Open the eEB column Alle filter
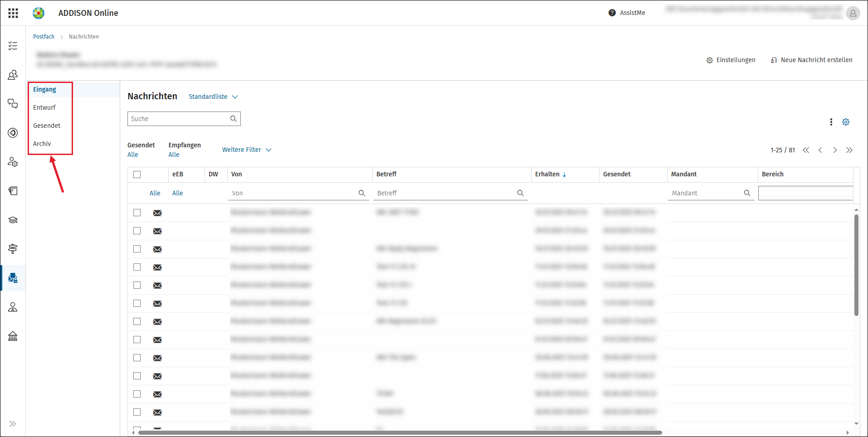The image size is (868, 437). pyautogui.click(x=178, y=193)
